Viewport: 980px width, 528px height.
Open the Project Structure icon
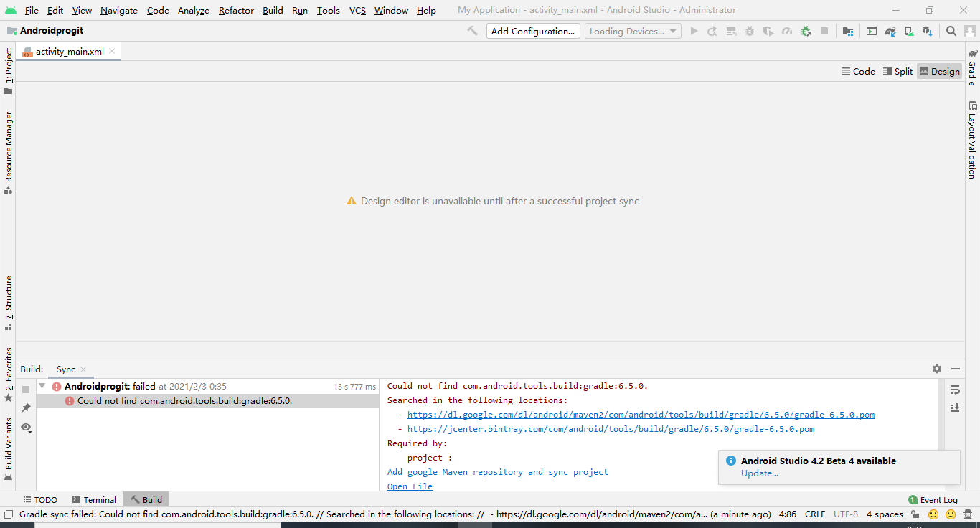[848, 31]
